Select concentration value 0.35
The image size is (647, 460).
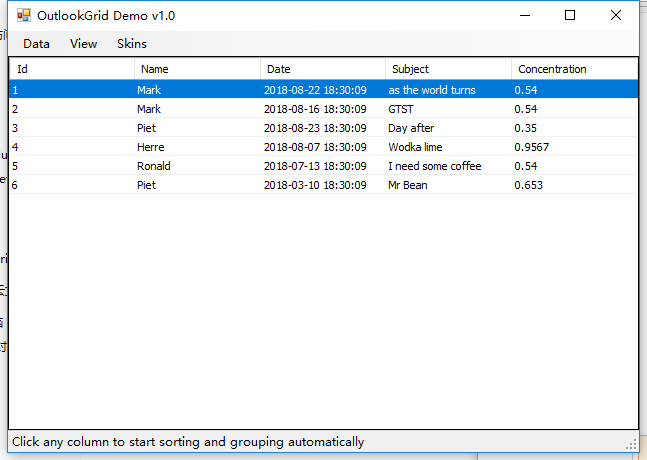(574, 127)
